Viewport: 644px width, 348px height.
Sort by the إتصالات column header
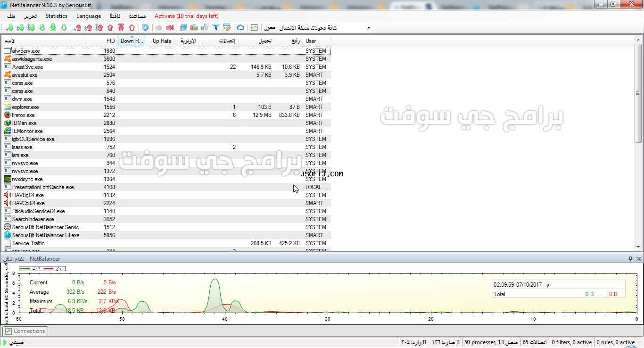tap(220, 41)
